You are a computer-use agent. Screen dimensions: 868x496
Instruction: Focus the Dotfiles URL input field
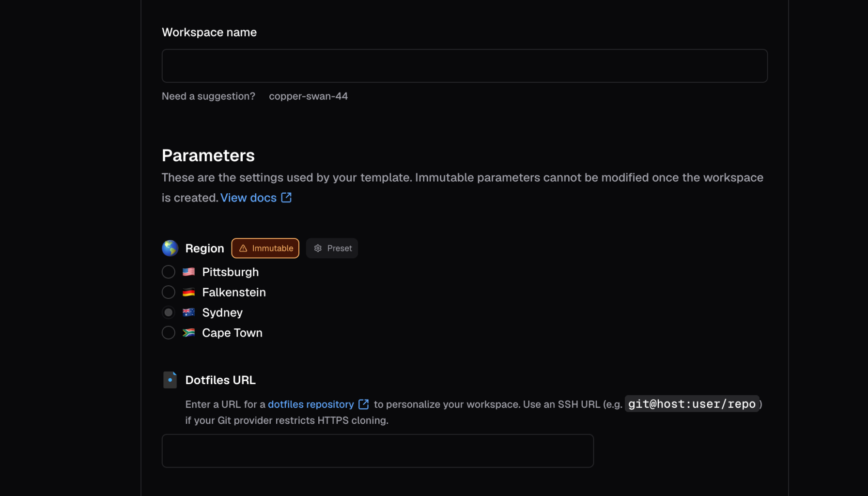[x=378, y=451]
